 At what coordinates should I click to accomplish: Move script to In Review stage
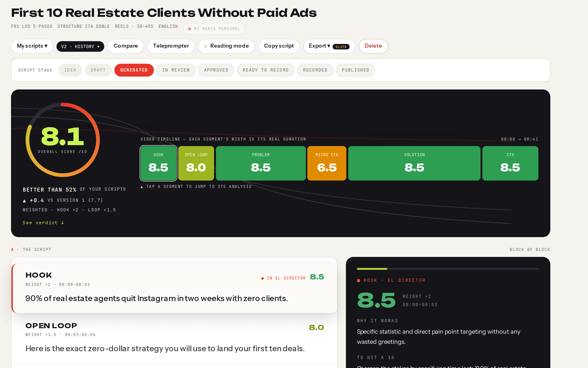coord(176,70)
